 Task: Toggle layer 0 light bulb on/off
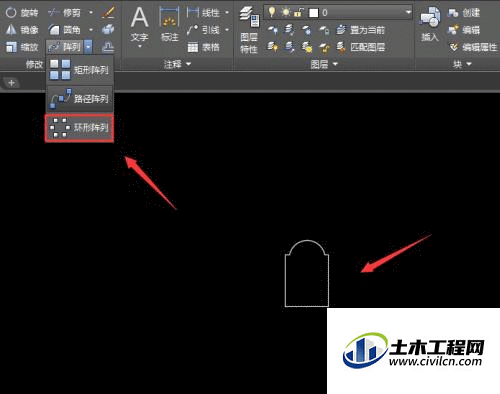click(x=272, y=13)
